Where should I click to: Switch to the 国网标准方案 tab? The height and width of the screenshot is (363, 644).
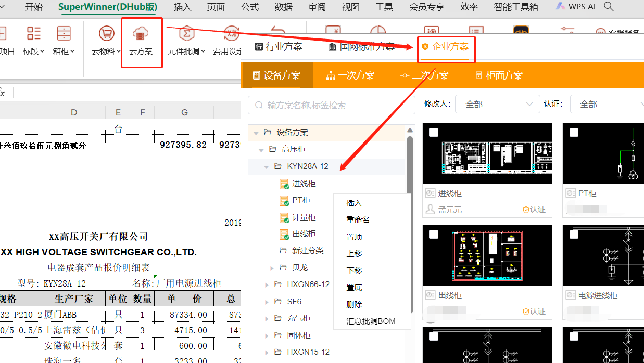(x=362, y=47)
